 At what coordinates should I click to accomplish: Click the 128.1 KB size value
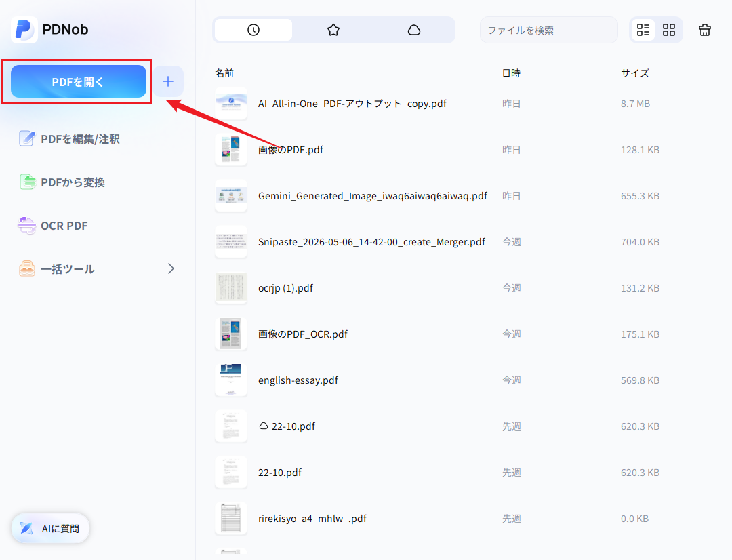640,150
